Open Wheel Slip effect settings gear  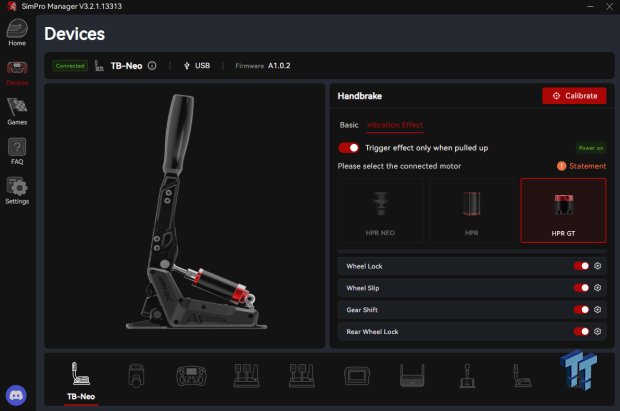tap(597, 288)
